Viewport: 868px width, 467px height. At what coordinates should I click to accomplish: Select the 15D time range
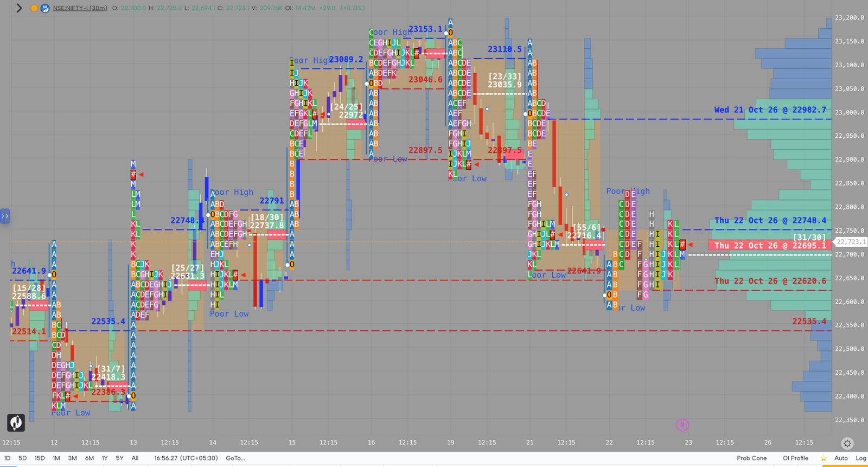[40, 458]
